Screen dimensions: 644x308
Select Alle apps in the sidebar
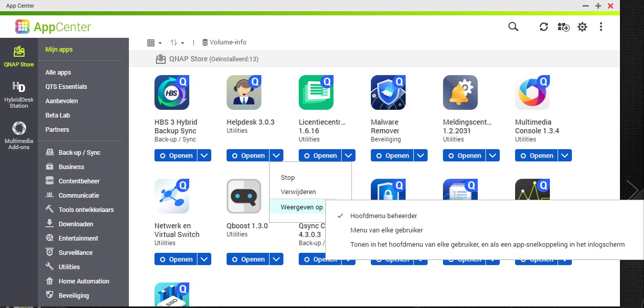[x=58, y=73]
